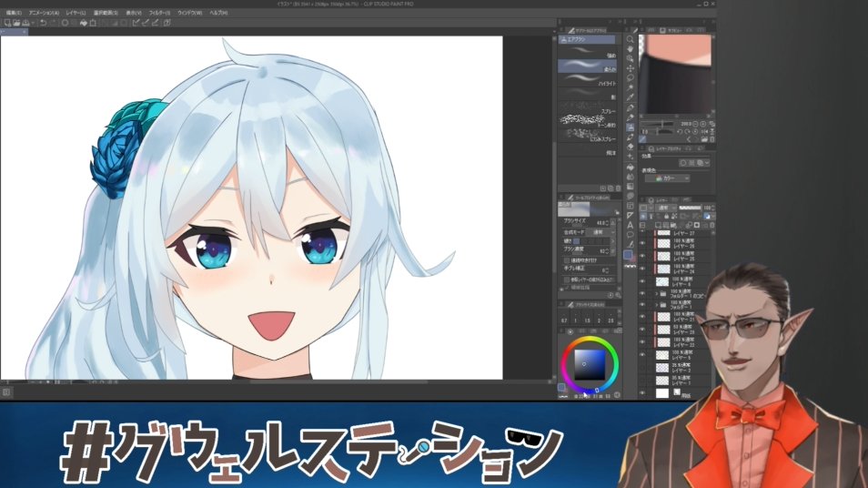Click the layer opacity slider
The width and height of the screenshot is (868, 488).
point(689,208)
